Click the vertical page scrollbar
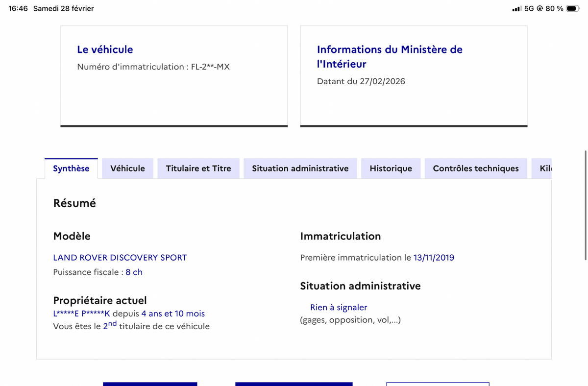The image size is (588, 386). (585, 206)
